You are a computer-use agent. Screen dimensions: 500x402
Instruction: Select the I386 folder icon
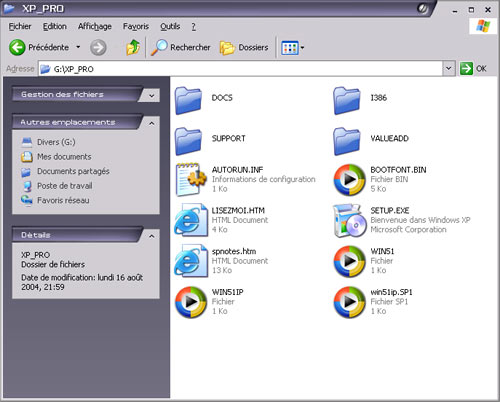(x=347, y=100)
